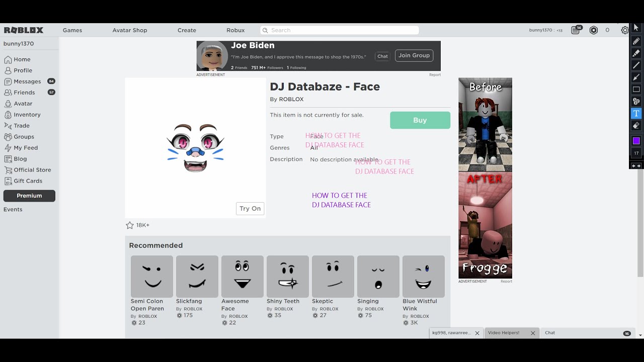Click the Shiny Teeth item name
The height and width of the screenshot is (362, 644).
(283, 301)
